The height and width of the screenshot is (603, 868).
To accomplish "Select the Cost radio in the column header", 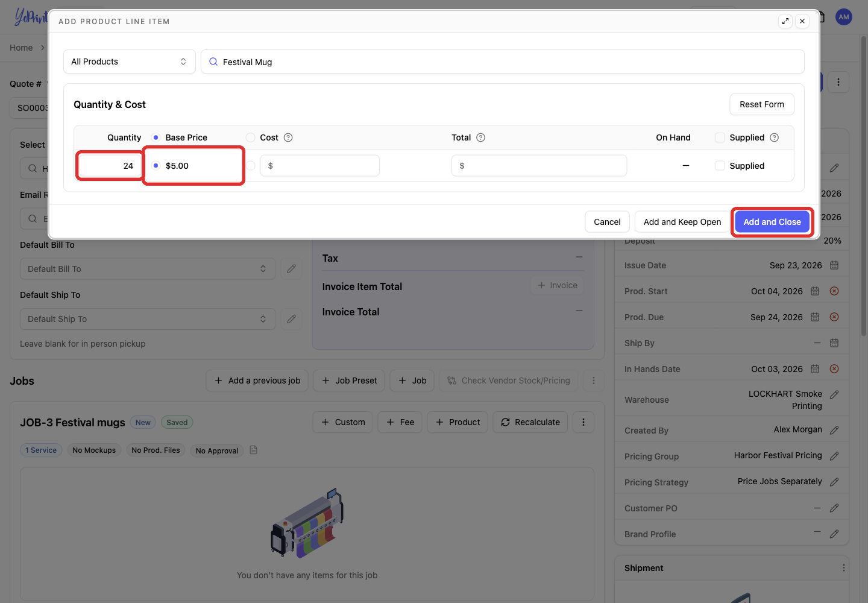I will click(250, 137).
